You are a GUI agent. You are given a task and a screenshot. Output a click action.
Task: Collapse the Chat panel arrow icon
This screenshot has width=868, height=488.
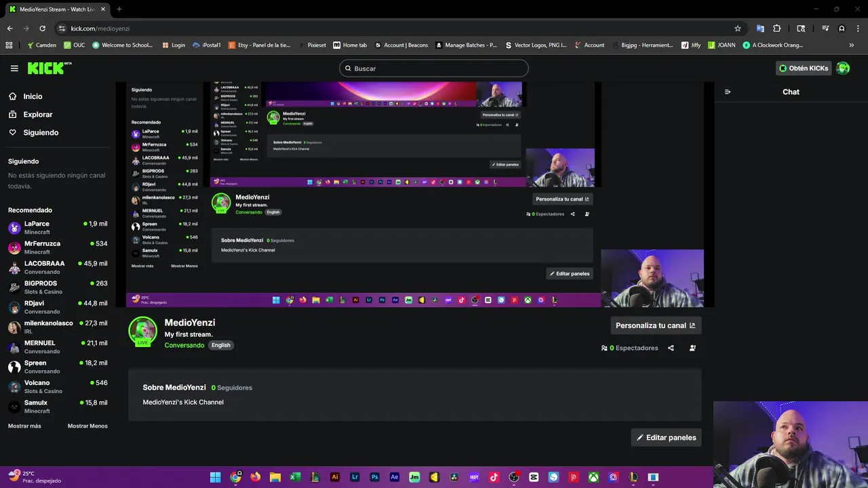728,92
